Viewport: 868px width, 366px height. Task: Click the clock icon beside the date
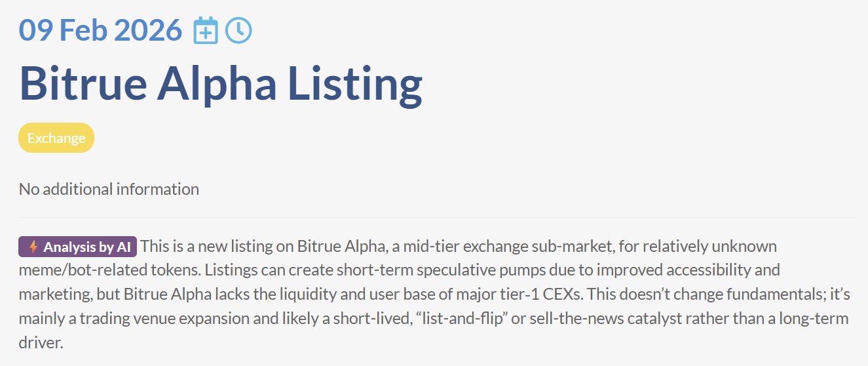pyautogui.click(x=238, y=30)
